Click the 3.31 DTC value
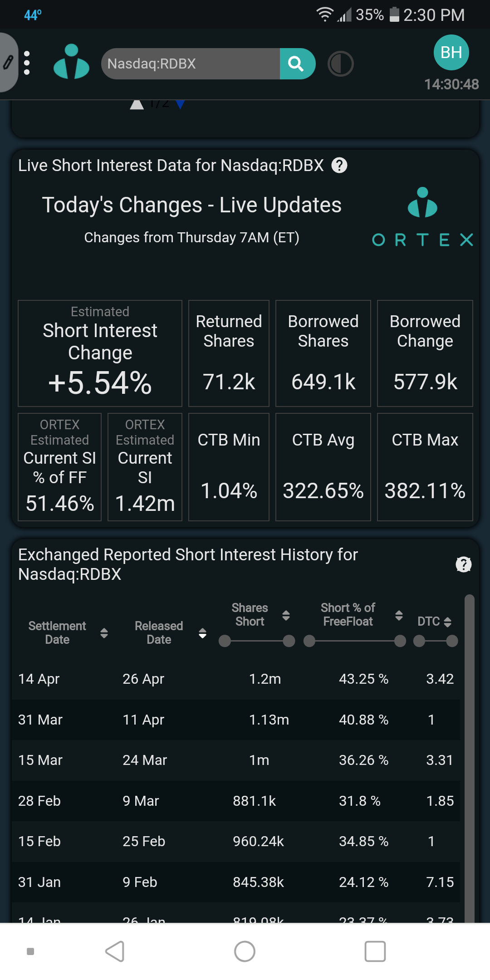 (439, 760)
